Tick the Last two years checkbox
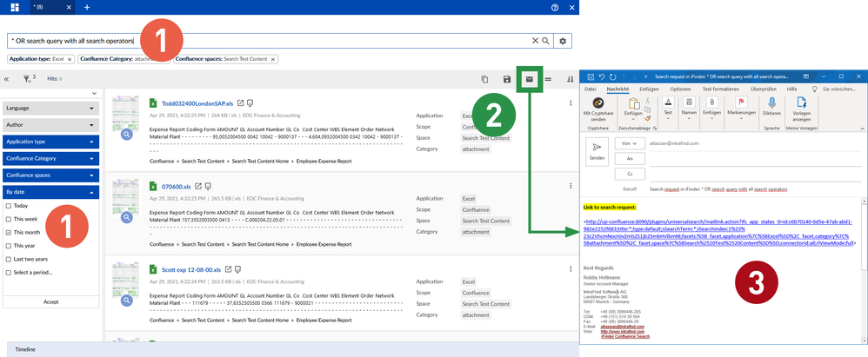Screen dimensions: 868x357 9,260
